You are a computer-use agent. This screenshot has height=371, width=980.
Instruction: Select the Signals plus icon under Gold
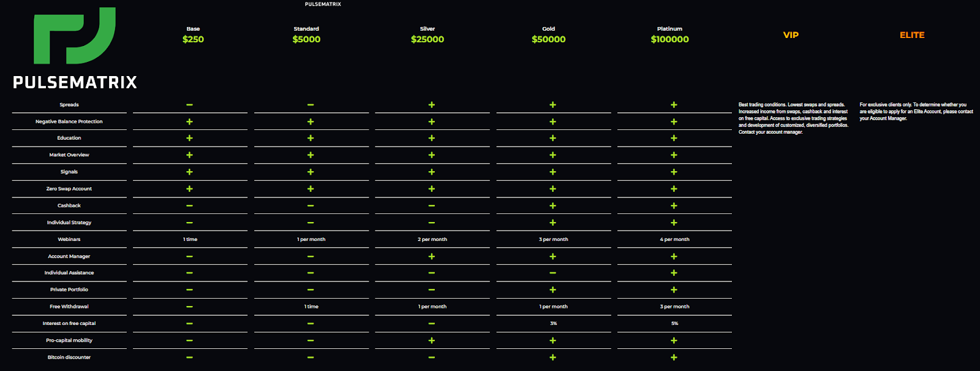(x=552, y=172)
